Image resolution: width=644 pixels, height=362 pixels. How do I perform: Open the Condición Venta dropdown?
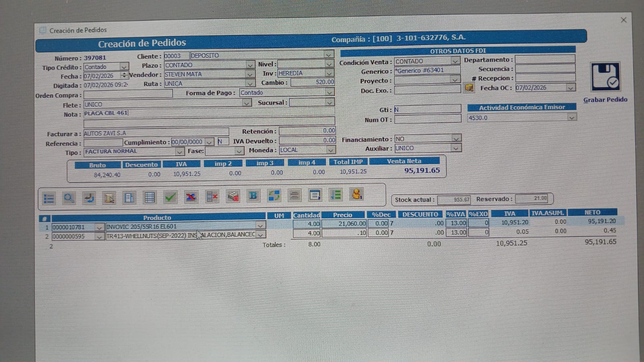pos(455,61)
